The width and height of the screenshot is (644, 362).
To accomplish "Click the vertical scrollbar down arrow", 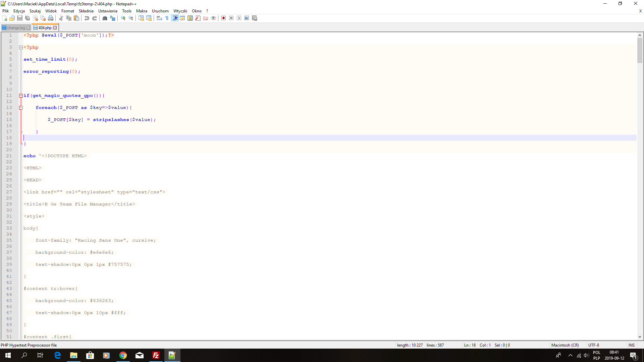I will 640,337.
